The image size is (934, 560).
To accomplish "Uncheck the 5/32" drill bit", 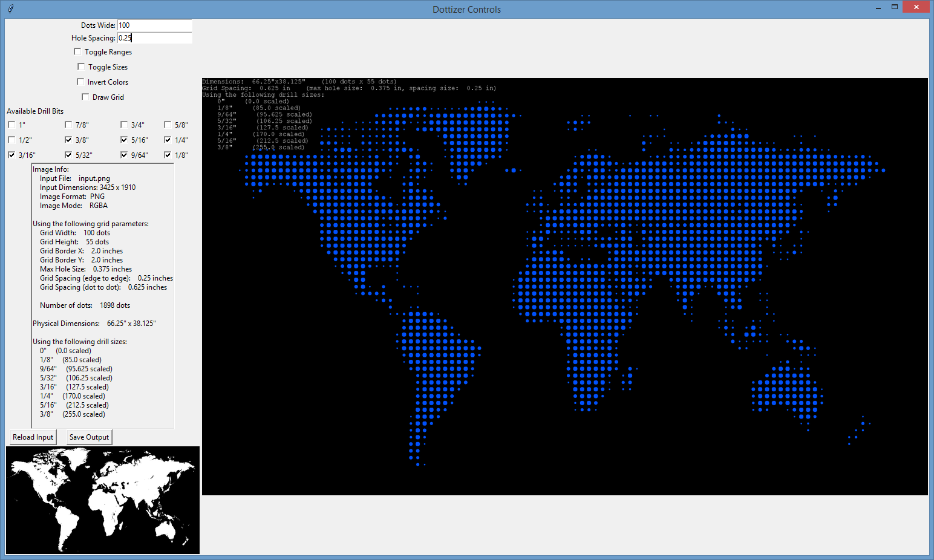I will (x=68, y=155).
